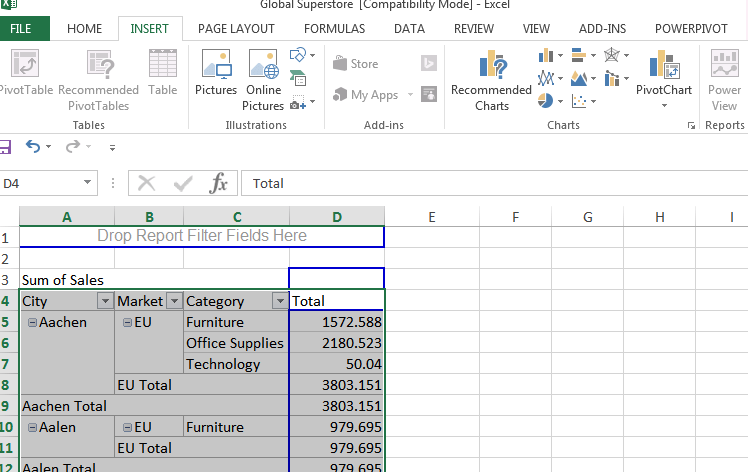The width and height of the screenshot is (748, 472).
Task: Open Online Pictures search
Action: 263,80
